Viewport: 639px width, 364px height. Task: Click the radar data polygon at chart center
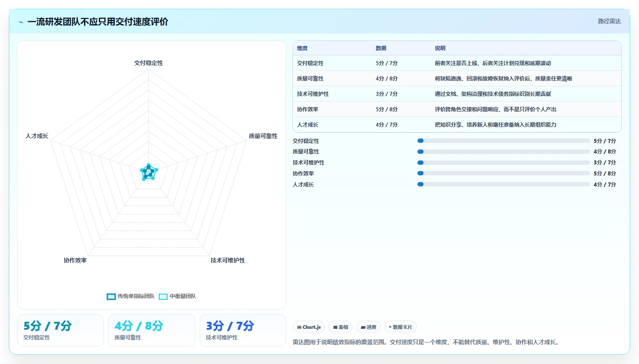point(149,172)
